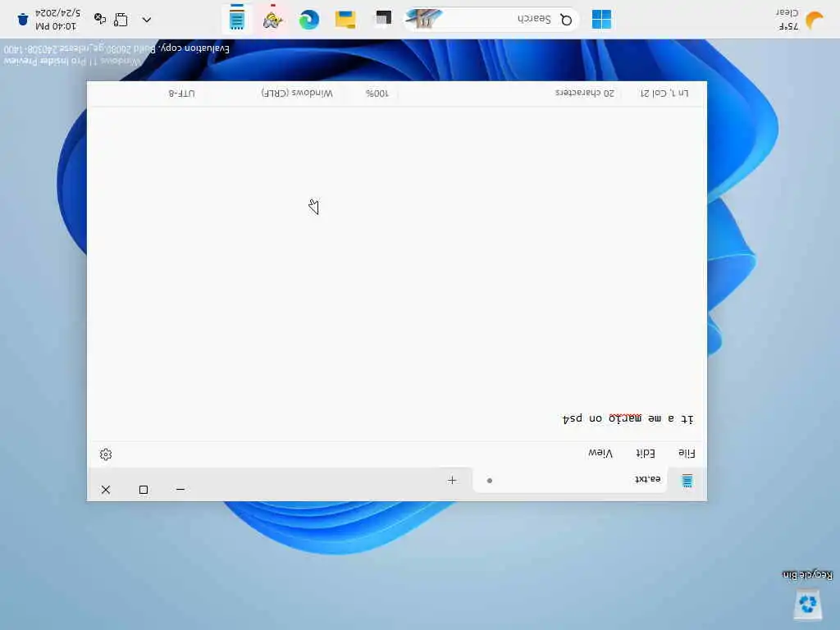Click the UTF-8 encoding indicator
This screenshot has height=630, width=840.
pyautogui.click(x=181, y=94)
